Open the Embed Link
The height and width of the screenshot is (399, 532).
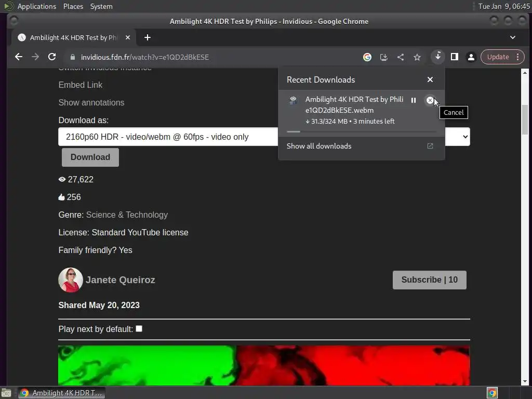tap(80, 85)
